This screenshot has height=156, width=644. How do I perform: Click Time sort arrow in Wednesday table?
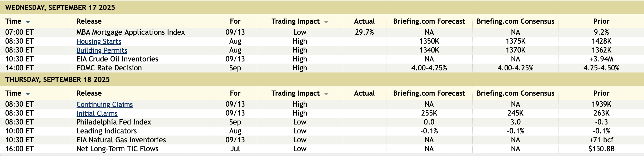(28, 22)
